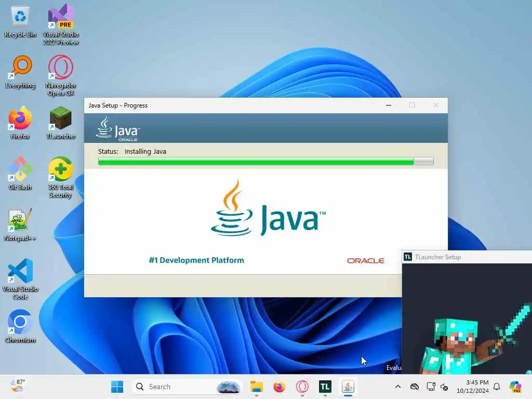The width and height of the screenshot is (532, 399).
Task: Click the Java installation progress bar
Action: (x=265, y=161)
